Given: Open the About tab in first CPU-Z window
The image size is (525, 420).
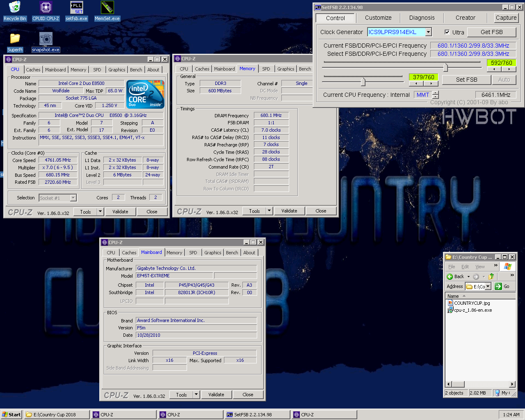Looking at the screenshot, I should (x=153, y=70).
